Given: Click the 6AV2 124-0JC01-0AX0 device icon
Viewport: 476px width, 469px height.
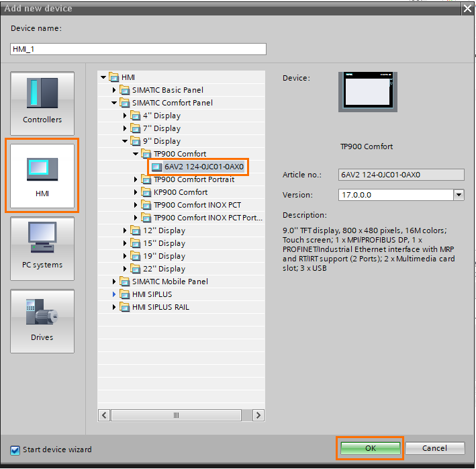Looking at the screenshot, I should click(x=156, y=167).
